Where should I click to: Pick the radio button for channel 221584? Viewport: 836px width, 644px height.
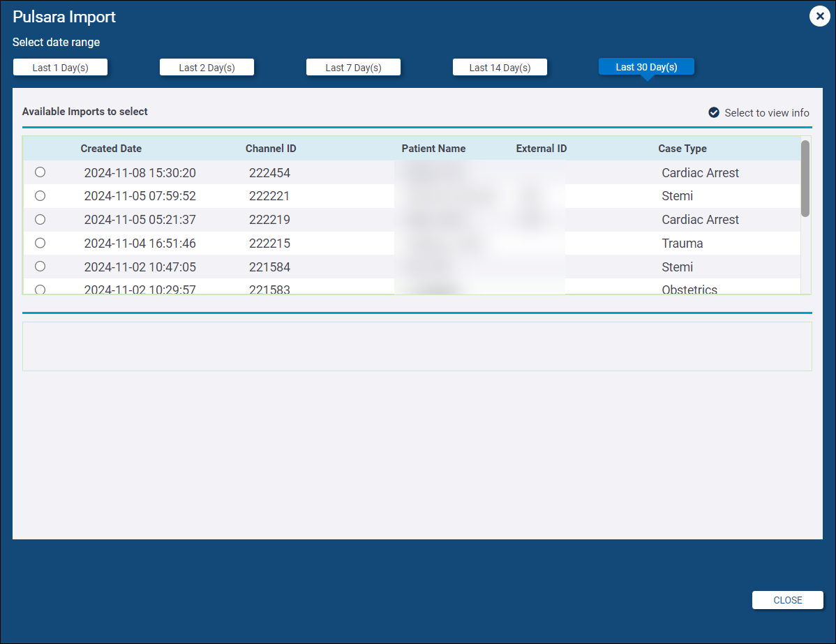point(40,267)
